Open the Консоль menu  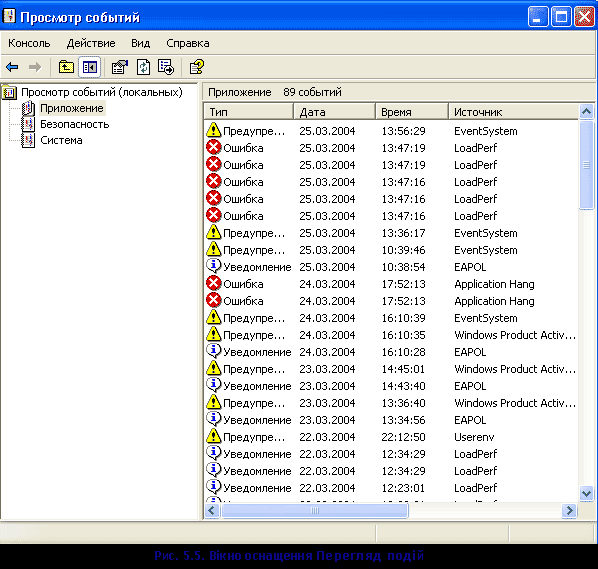pos(29,43)
